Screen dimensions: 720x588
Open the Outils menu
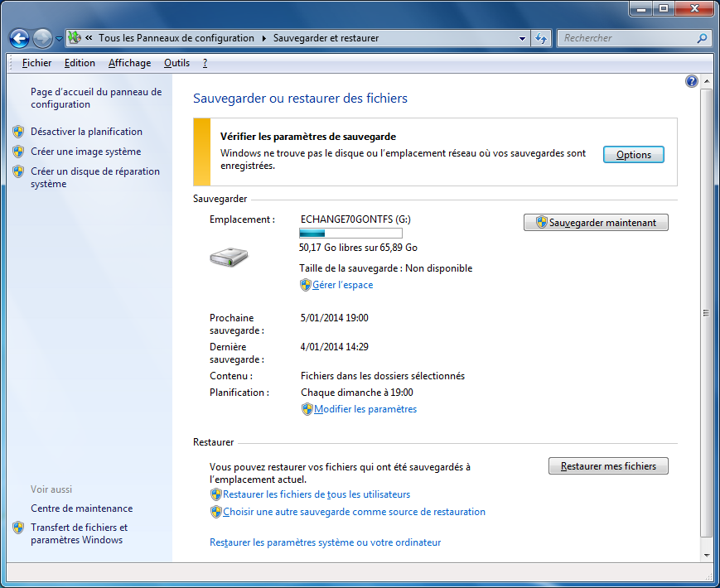coord(176,63)
